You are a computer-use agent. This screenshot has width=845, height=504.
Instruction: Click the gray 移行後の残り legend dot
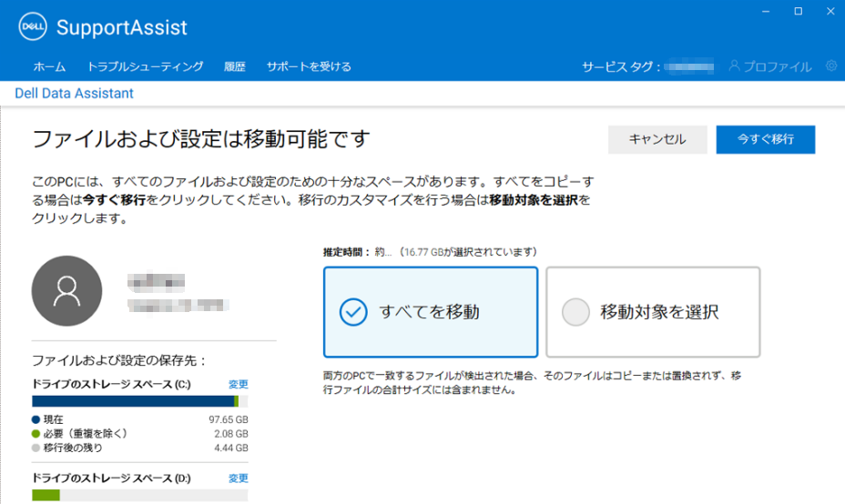(36, 448)
